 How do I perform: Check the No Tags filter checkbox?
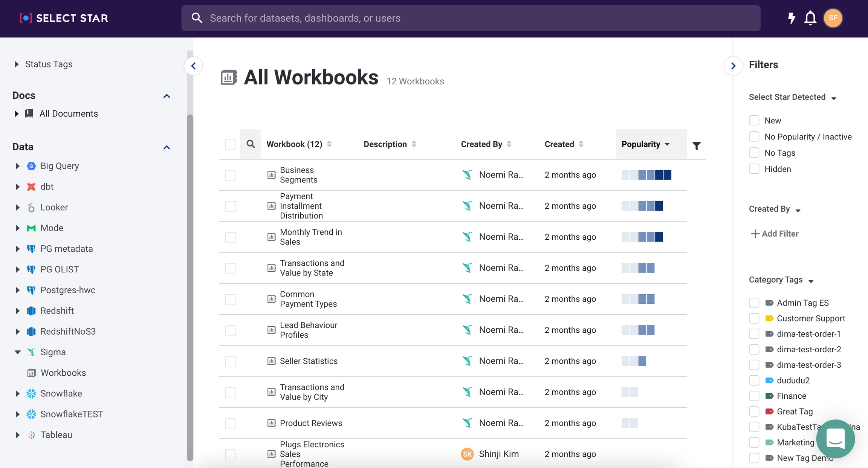754,153
